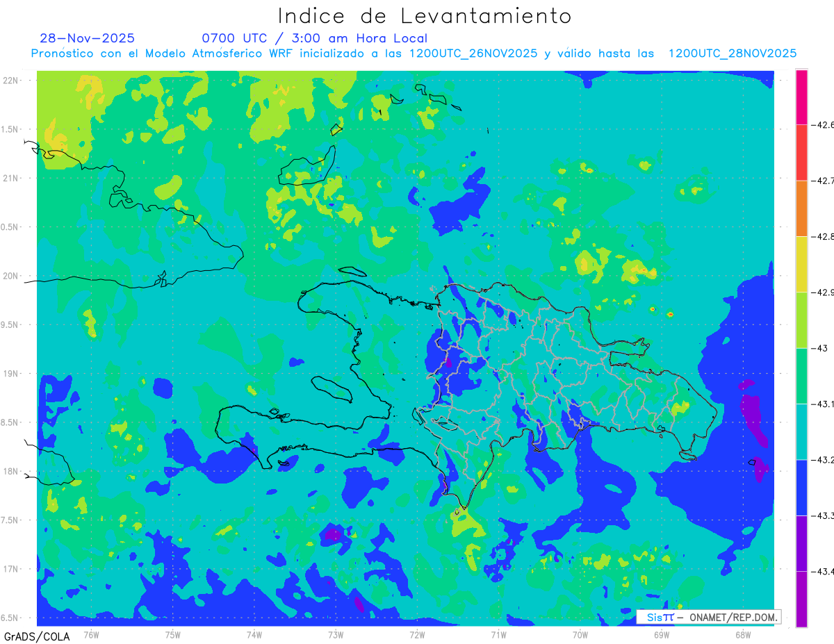Click the legend value -43.4
This screenshot has width=834, height=644.
pos(823,571)
